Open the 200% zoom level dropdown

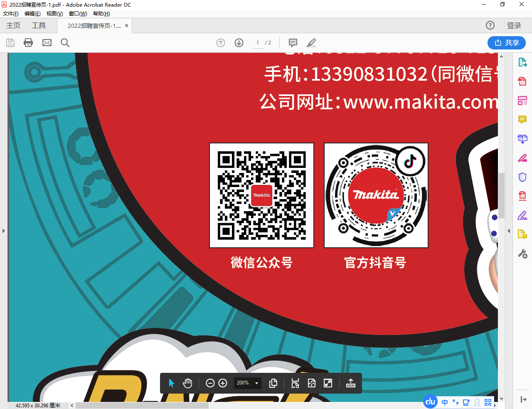click(256, 383)
